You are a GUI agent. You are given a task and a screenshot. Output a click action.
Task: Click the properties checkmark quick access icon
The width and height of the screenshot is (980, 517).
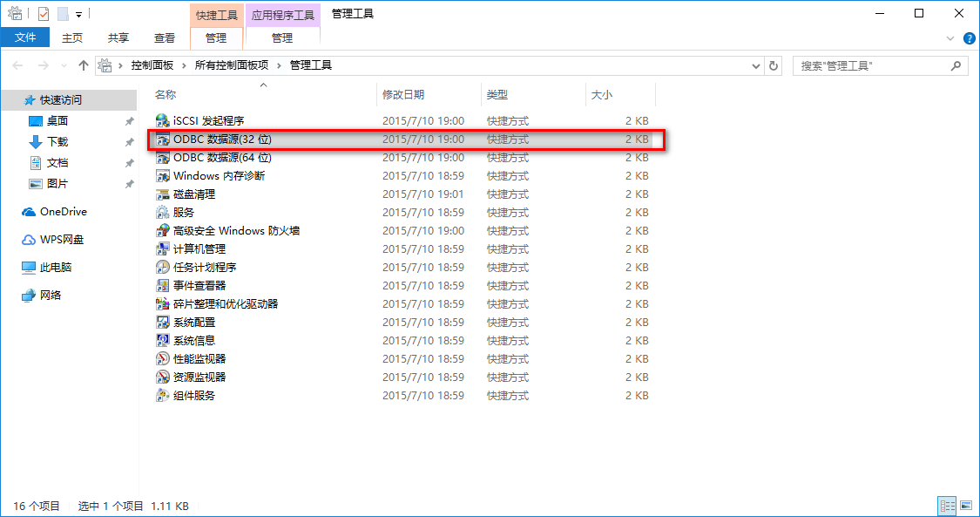[x=44, y=14]
